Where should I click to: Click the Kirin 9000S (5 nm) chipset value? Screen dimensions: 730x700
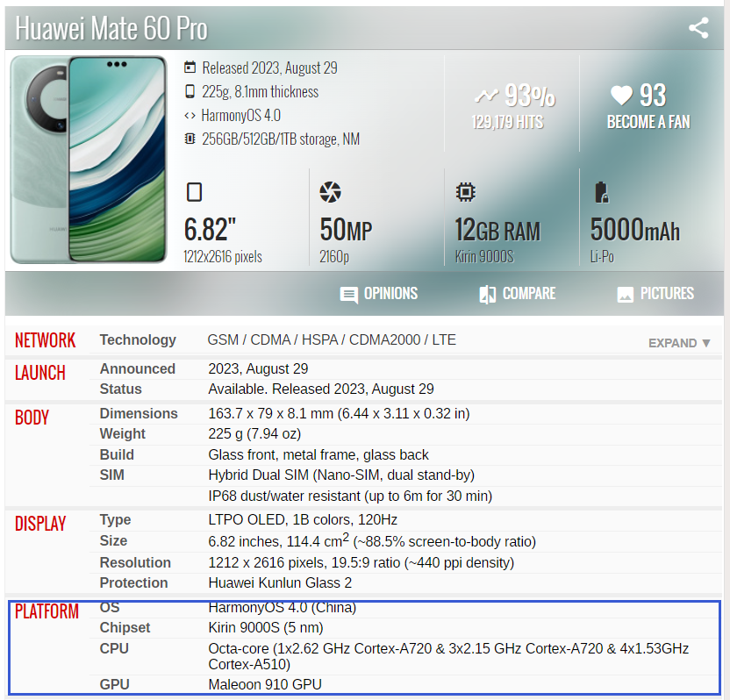click(266, 627)
